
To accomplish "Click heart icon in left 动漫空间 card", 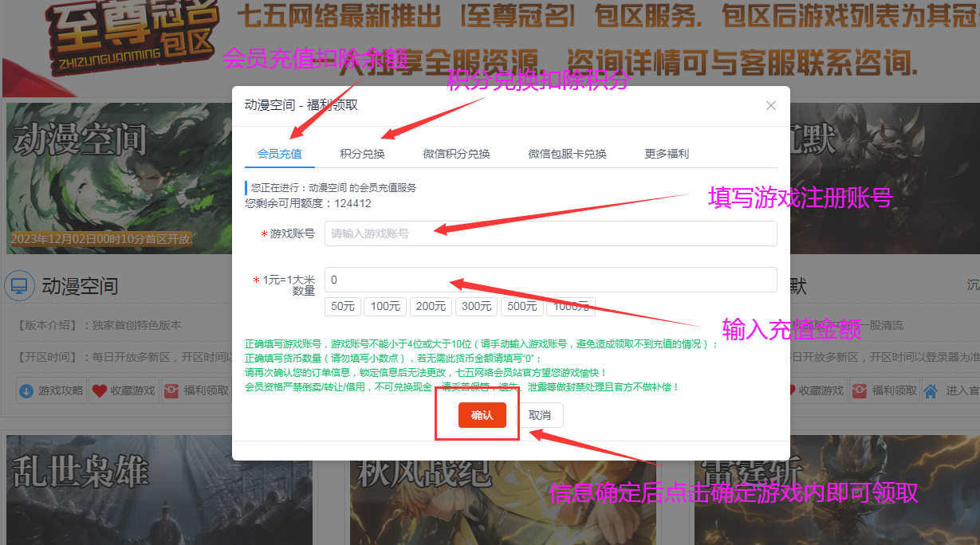I will [99, 391].
